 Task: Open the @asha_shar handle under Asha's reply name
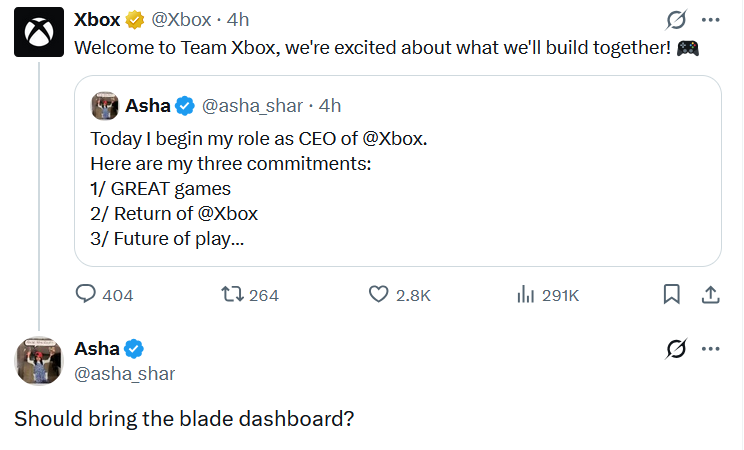pyautogui.click(x=125, y=374)
